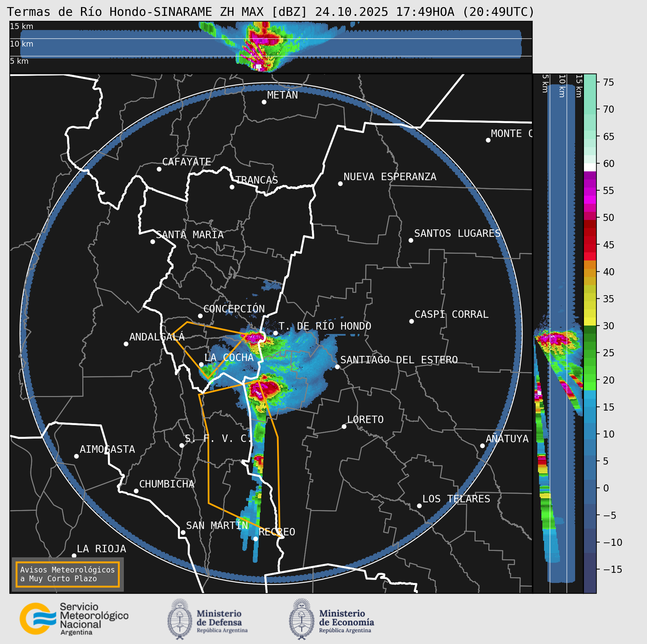Click the S. F. V. C. marker dot
The width and height of the screenshot is (647, 644).
pos(182,445)
